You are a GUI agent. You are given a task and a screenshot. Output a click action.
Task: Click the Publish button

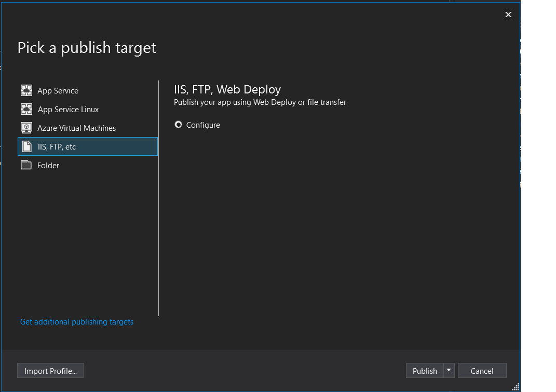425,370
